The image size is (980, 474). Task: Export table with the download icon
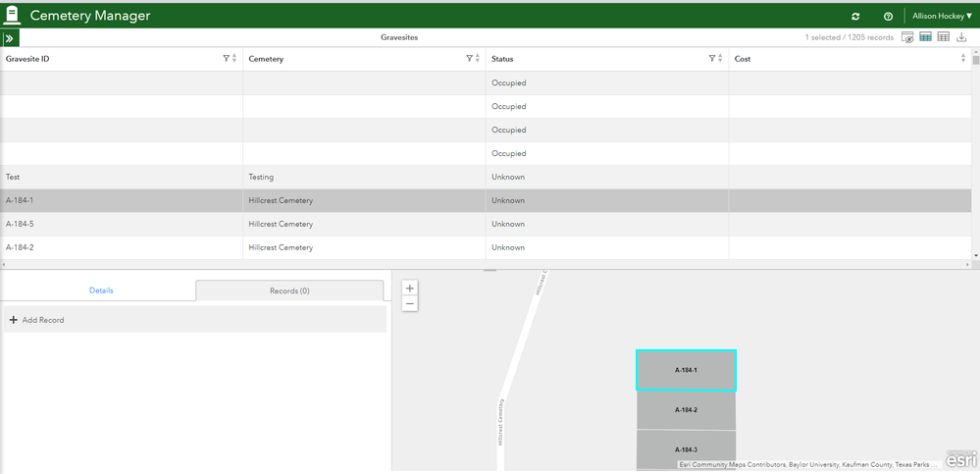961,37
